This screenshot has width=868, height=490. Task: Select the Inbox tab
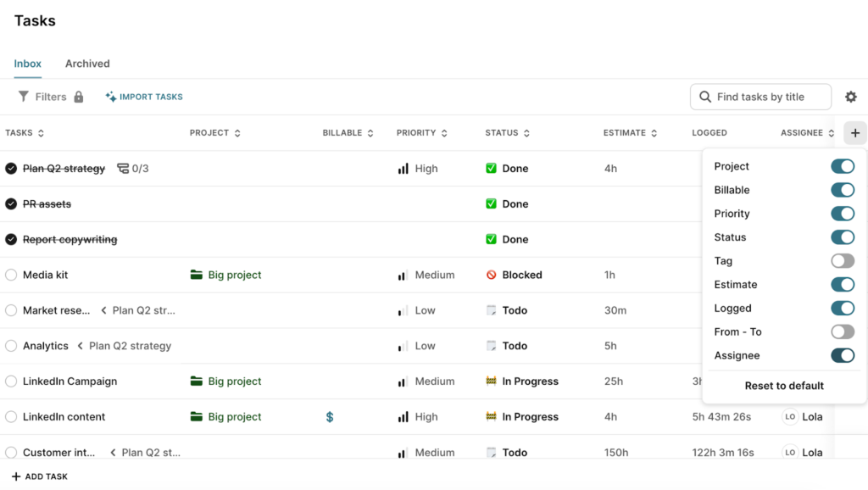pos(28,64)
